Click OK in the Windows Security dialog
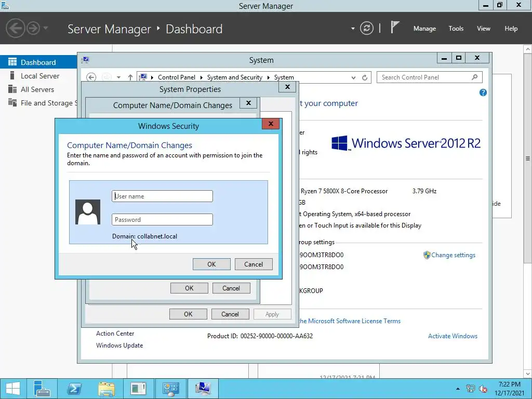 pos(211,264)
